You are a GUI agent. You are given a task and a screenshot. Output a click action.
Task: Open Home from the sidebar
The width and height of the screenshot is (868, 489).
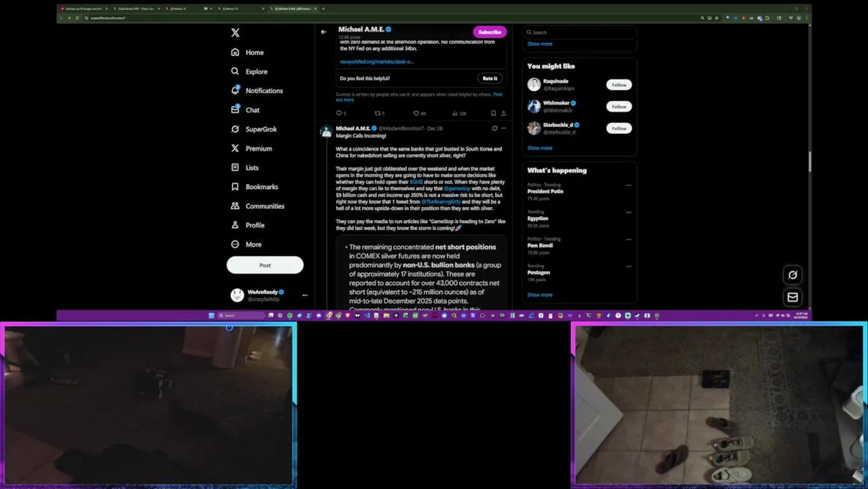pos(247,52)
